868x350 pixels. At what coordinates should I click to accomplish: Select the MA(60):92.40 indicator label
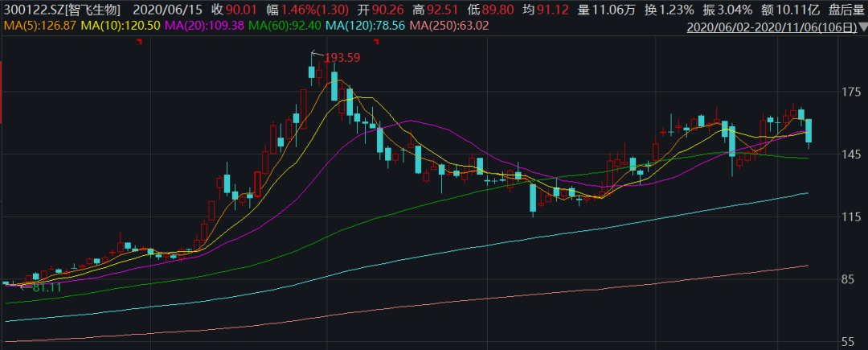coord(286,26)
